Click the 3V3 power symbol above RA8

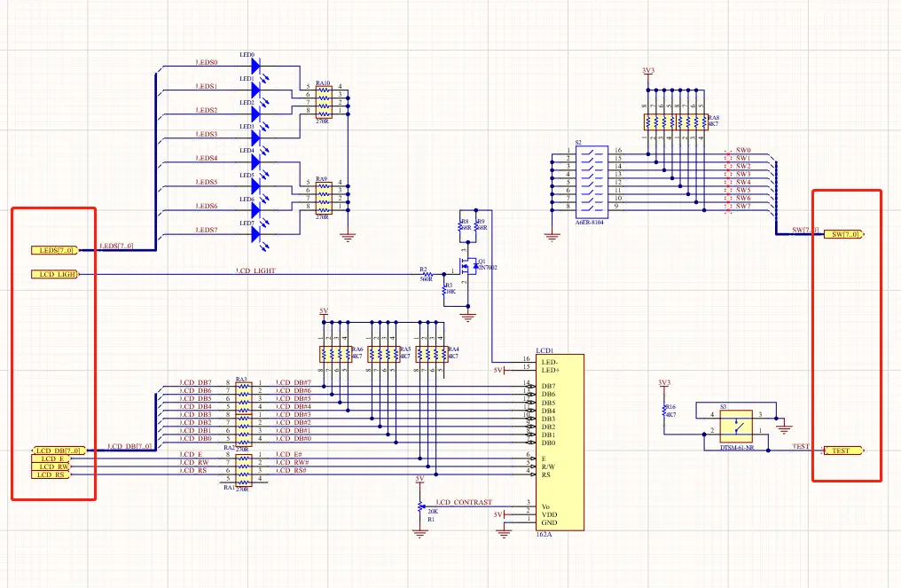point(647,73)
